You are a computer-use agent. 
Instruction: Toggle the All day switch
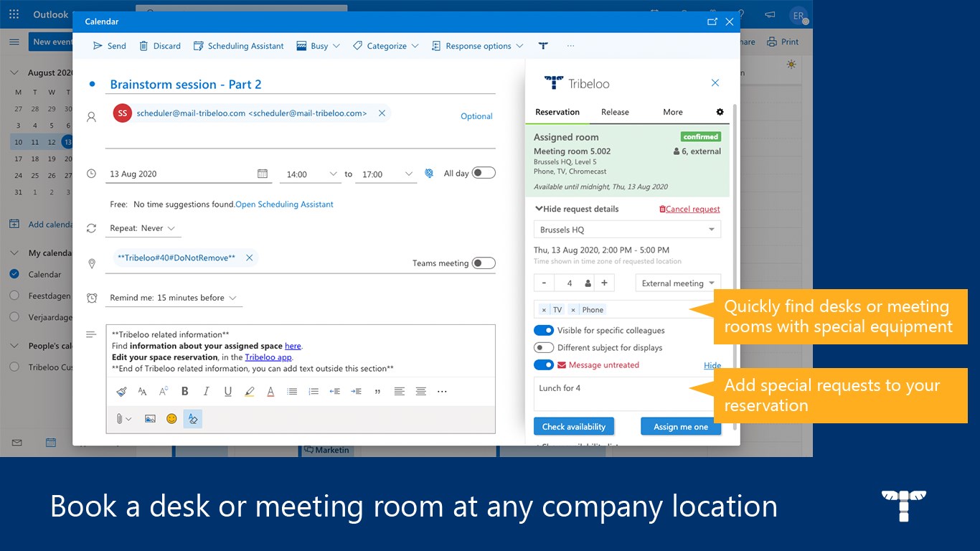point(484,173)
